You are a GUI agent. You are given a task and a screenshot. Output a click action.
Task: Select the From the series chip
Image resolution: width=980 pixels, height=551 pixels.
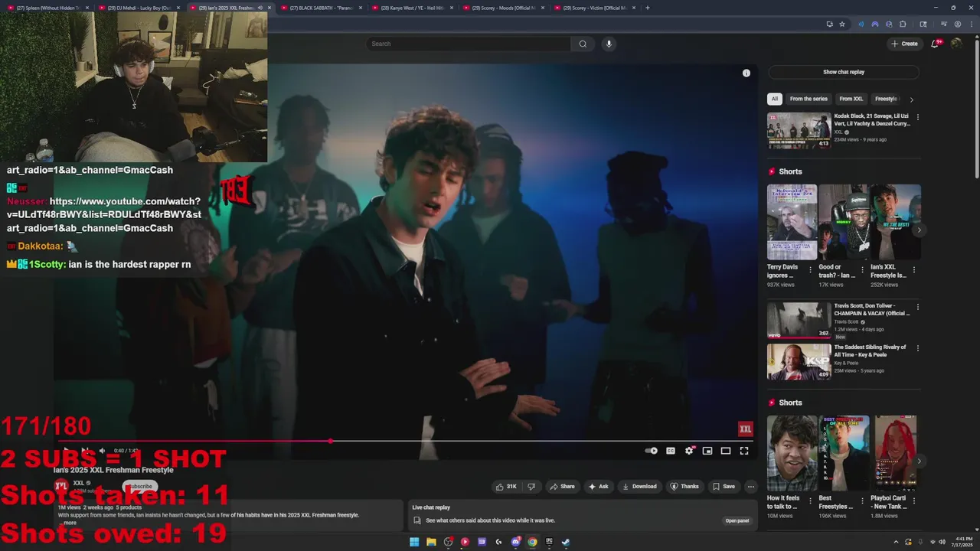pos(808,99)
